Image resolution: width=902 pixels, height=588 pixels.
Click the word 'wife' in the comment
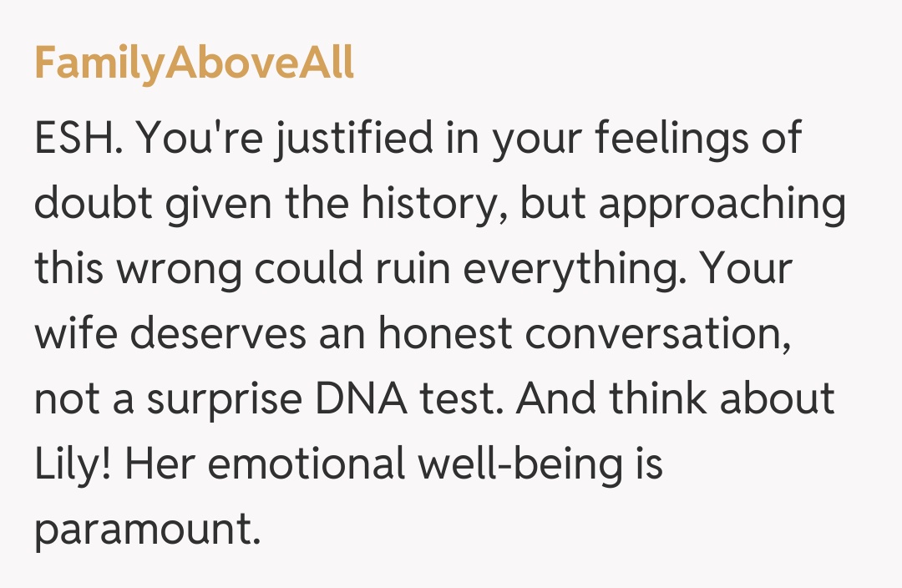(77, 334)
